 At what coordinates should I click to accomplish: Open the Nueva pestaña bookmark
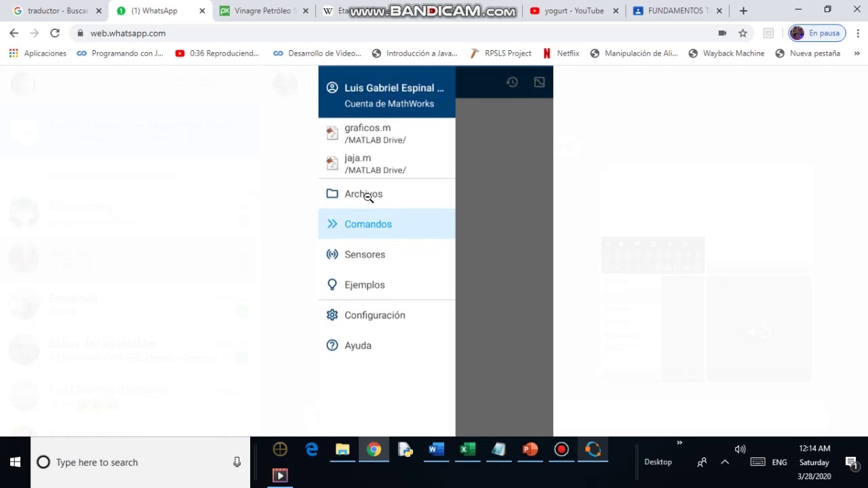tap(808, 54)
